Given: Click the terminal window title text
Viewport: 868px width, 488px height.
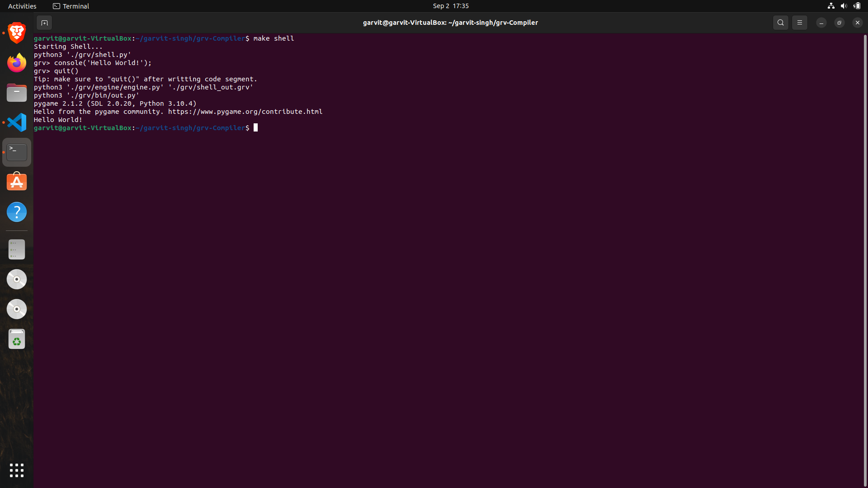Looking at the screenshot, I should [450, 23].
